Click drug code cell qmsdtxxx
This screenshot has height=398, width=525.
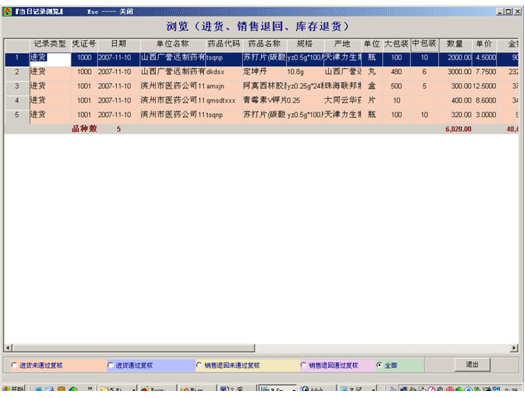tap(224, 101)
